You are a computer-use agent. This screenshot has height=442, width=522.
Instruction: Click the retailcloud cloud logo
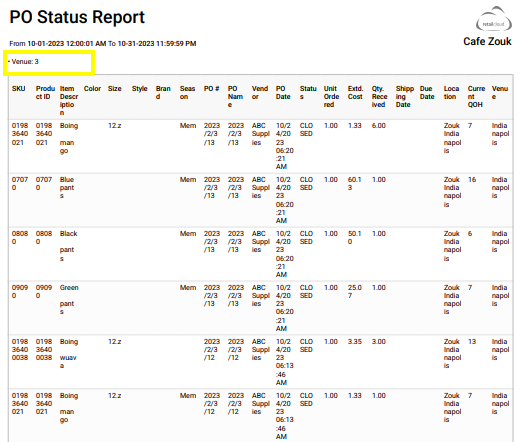coord(494,19)
